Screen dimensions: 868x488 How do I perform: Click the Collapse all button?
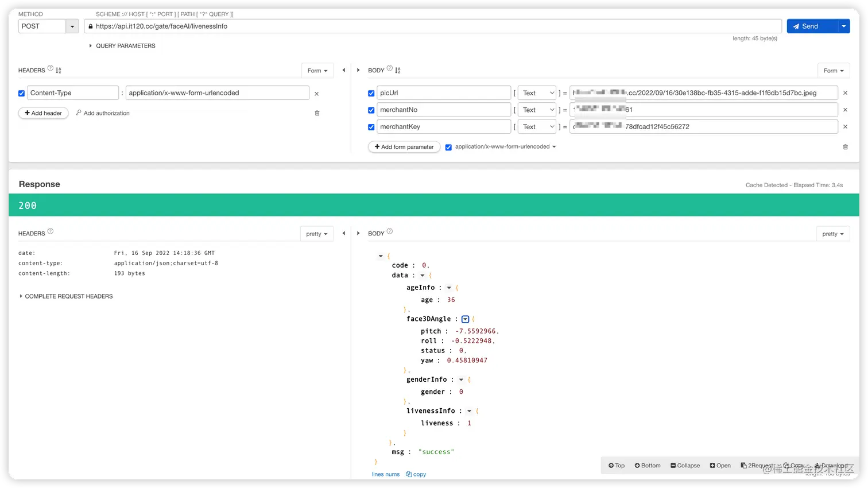tap(685, 466)
